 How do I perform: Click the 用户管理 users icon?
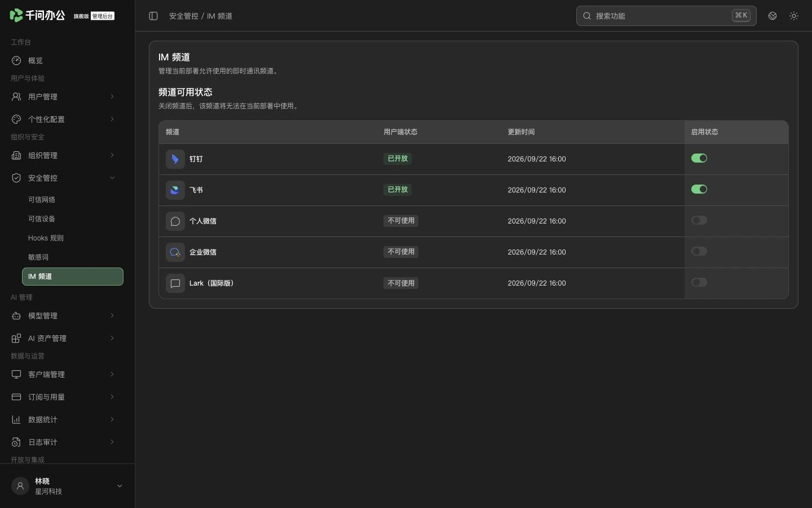(16, 97)
